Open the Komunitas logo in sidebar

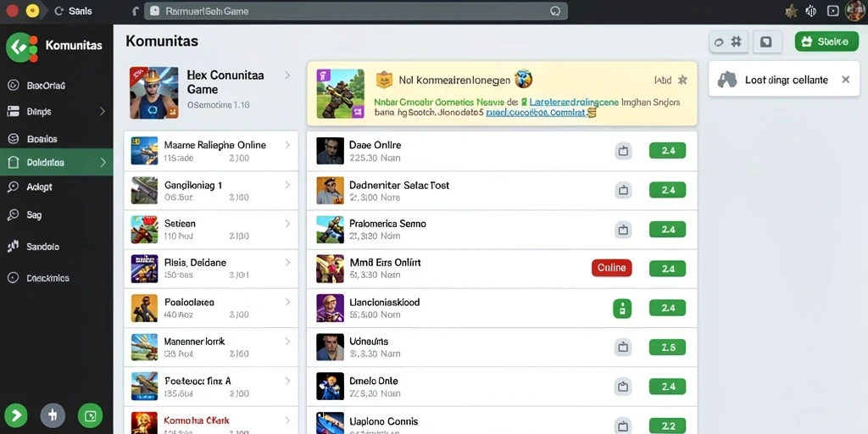tap(21, 47)
